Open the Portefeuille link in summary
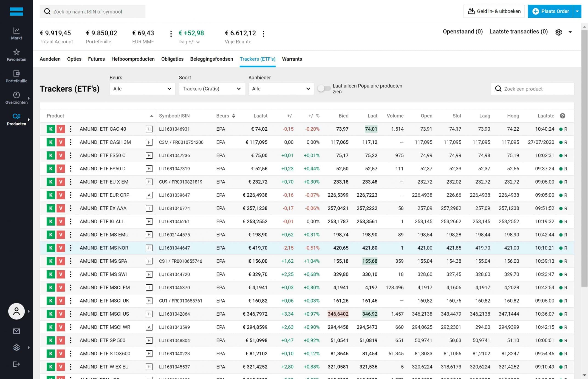Screen dimensions: 588x379 [x=98, y=42]
